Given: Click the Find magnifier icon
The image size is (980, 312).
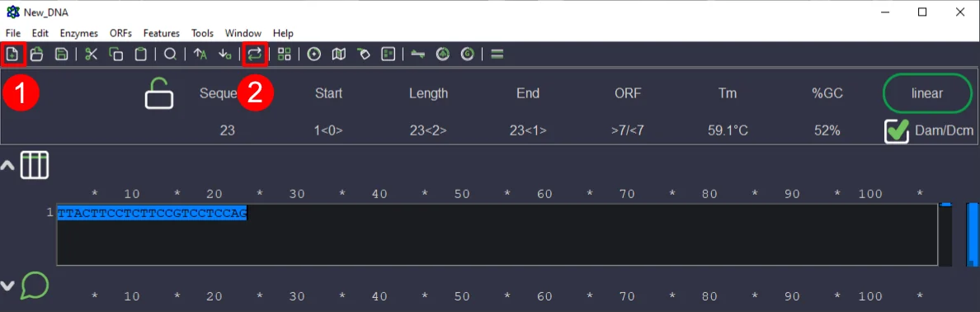Looking at the screenshot, I should pos(169,54).
